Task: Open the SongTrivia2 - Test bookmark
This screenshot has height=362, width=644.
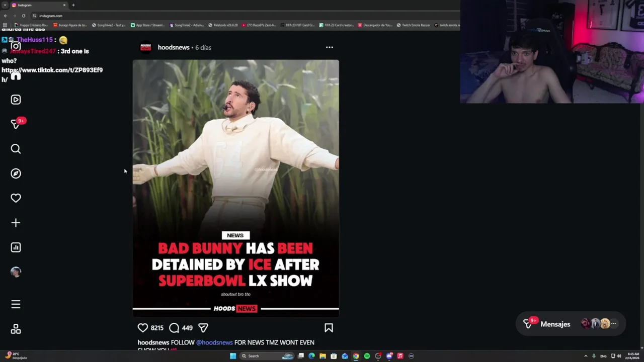Action: [109, 25]
